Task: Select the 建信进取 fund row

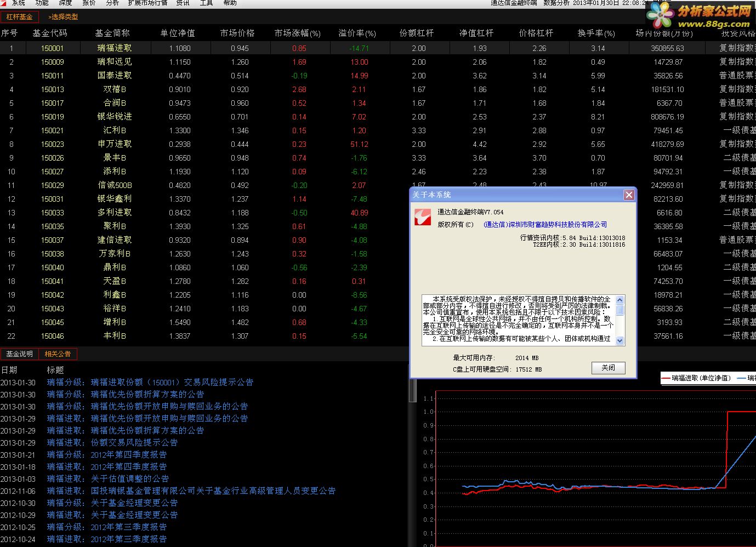Action: tap(115, 240)
